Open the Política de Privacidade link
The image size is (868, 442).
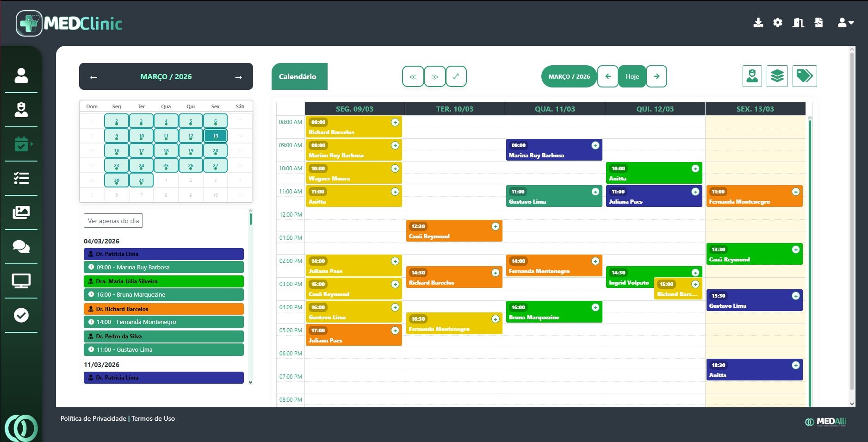93,418
